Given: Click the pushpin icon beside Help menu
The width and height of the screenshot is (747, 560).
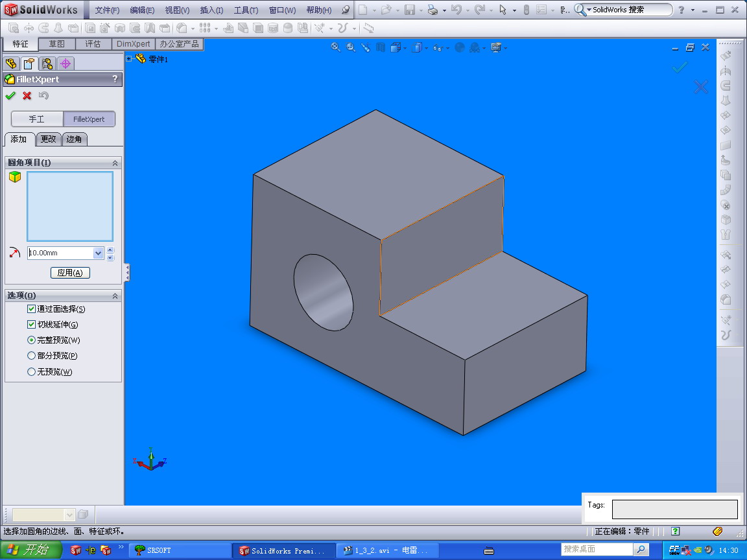Looking at the screenshot, I should (346, 10).
